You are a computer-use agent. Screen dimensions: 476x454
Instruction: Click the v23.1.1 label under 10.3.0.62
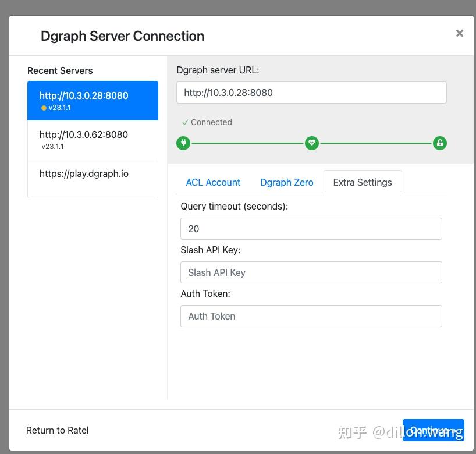click(x=53, y=147)
